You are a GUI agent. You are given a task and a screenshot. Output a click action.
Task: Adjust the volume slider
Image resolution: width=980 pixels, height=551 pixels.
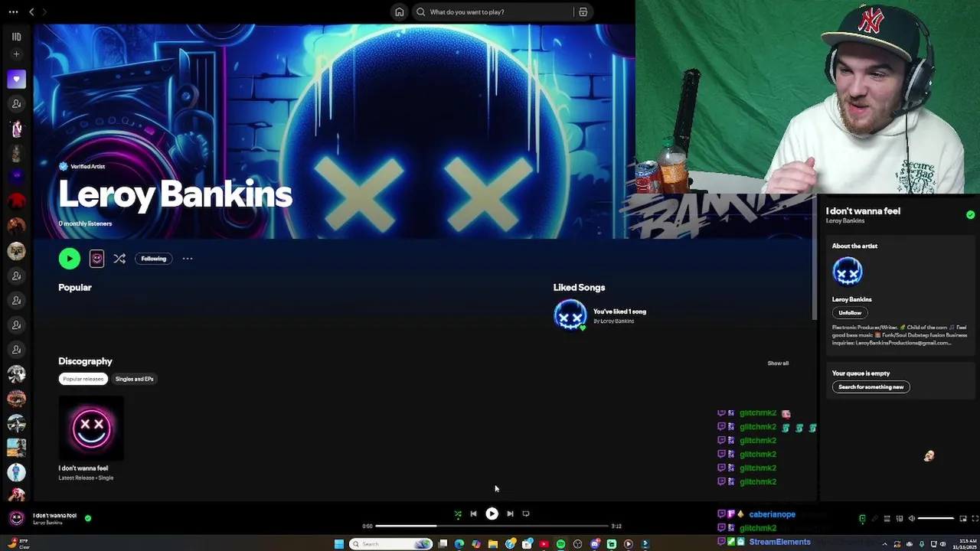click(x=936, y=519)
